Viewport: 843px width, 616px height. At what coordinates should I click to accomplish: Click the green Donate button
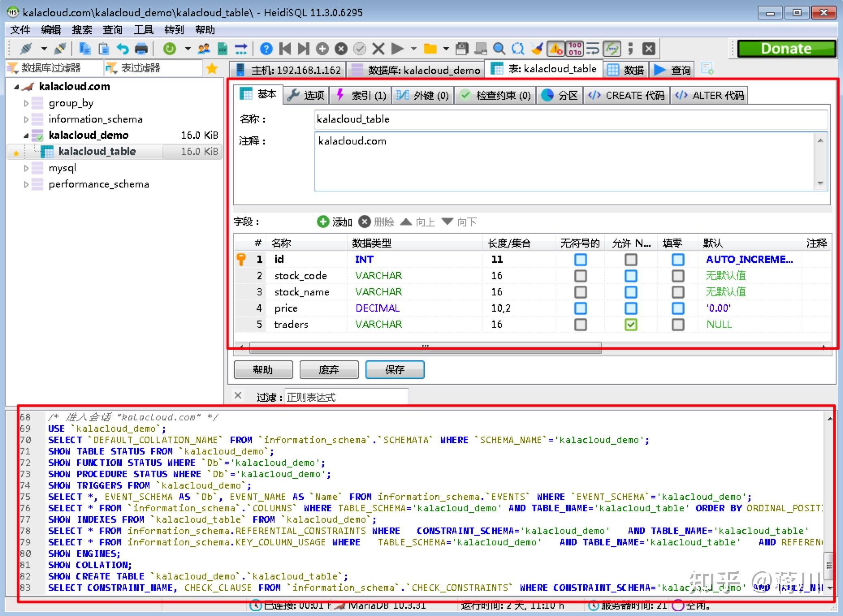point(786,49)
